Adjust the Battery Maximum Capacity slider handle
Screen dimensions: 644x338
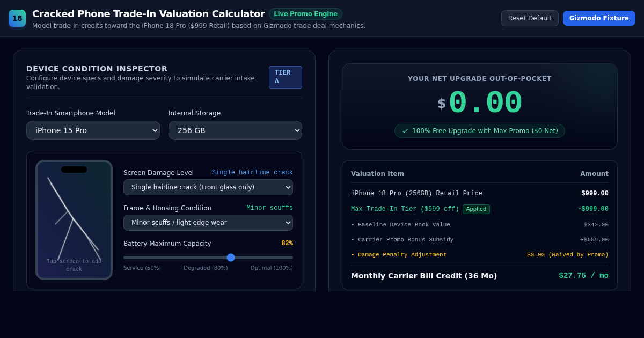tap(231, 258)
